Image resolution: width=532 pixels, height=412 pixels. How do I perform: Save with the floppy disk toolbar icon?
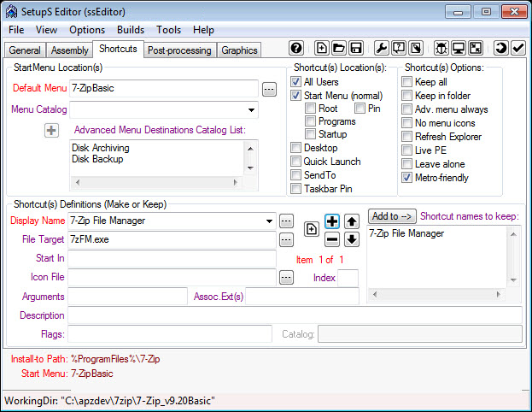pos(355,48)
